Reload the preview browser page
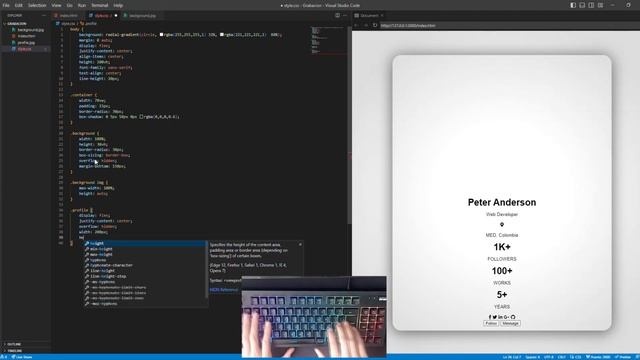This screenshot has width=640, height=360. [x=375, y=25]
